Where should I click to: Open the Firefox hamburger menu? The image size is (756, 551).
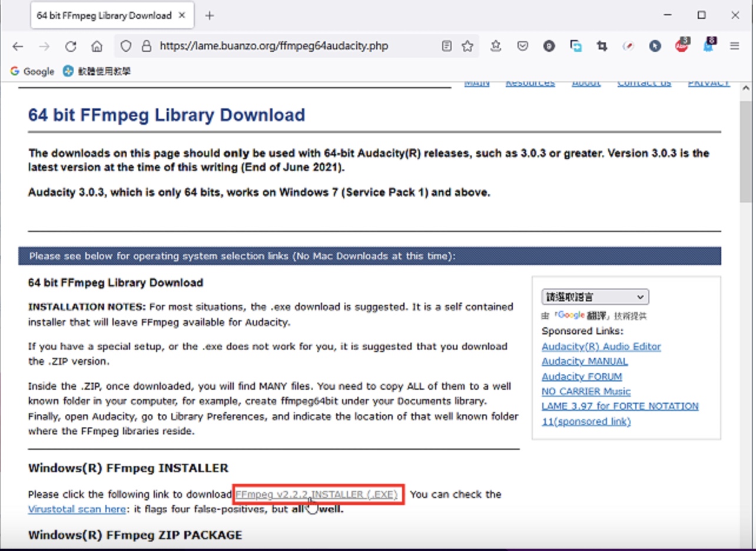pos(734,46)
